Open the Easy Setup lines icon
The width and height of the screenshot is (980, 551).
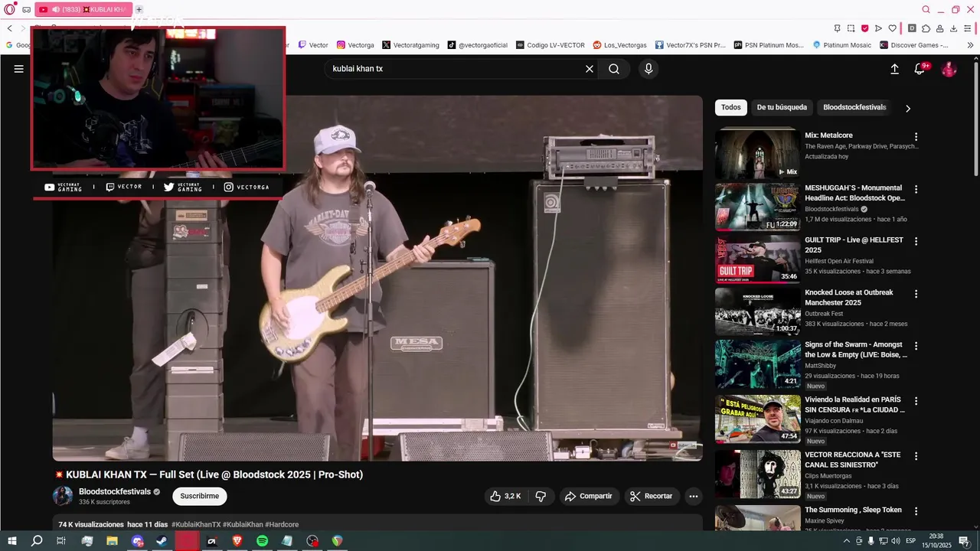(967, 28)
